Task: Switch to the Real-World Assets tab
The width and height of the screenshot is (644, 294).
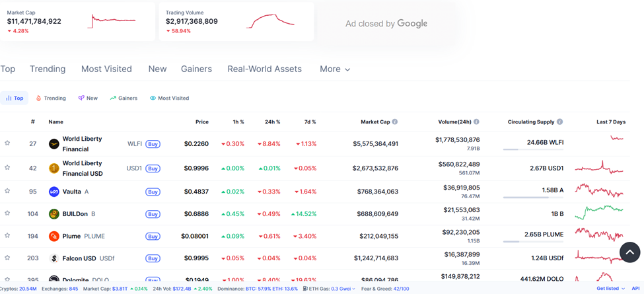Action: [x=264, y=69]
